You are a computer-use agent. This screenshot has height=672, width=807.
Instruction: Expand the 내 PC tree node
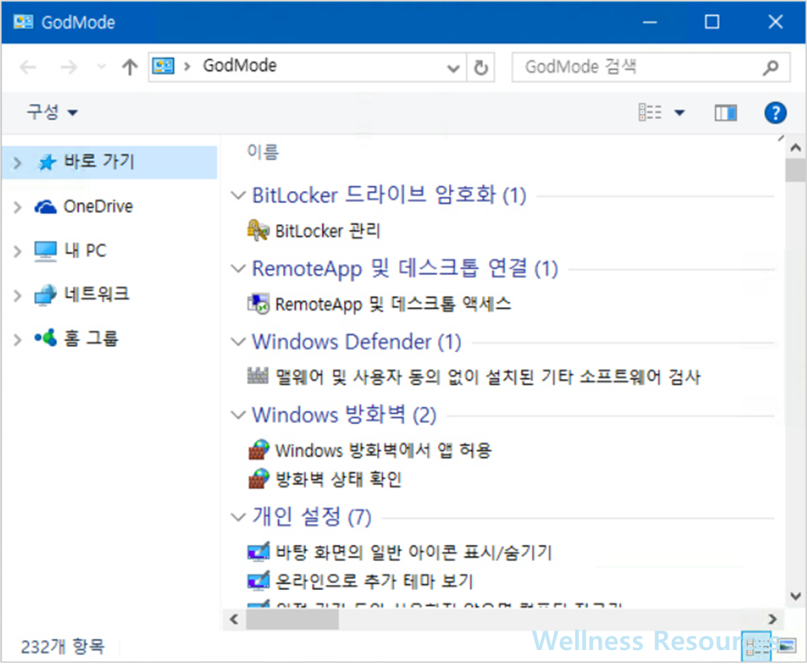[17, 251]
